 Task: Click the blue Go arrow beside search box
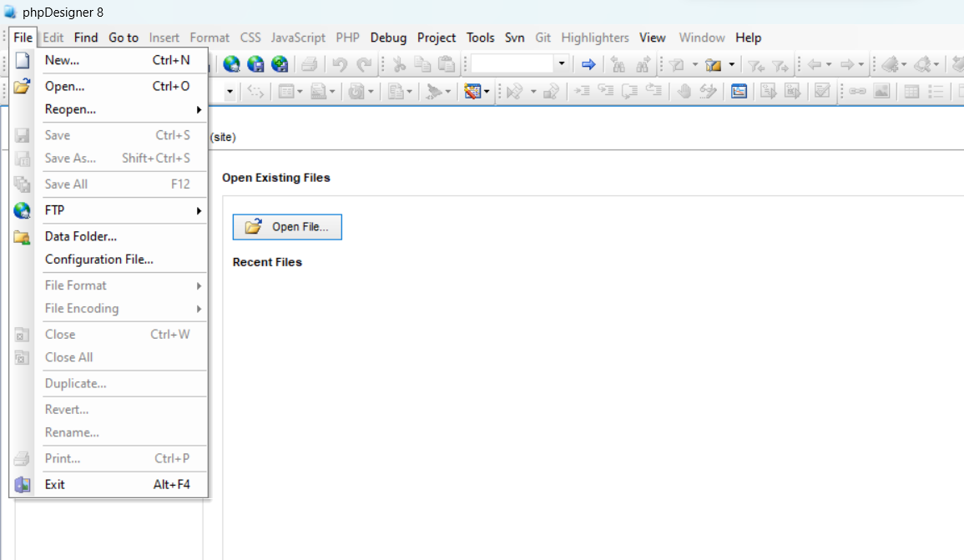(x=588, y=64)
